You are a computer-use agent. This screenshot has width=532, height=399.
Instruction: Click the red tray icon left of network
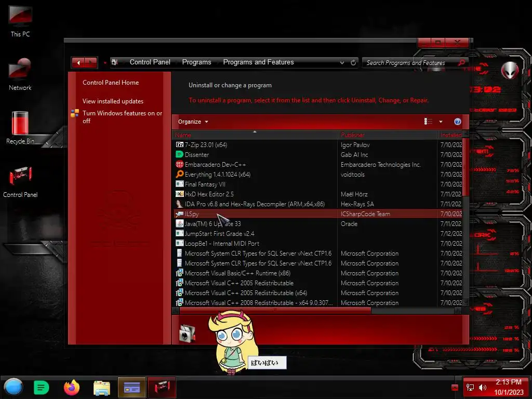click(x=455, y=388)
